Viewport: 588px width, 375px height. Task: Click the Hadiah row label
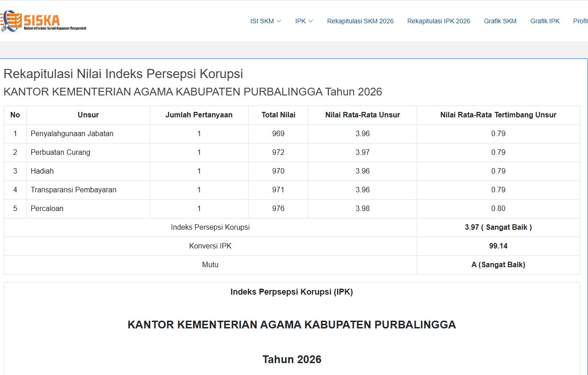42,171
